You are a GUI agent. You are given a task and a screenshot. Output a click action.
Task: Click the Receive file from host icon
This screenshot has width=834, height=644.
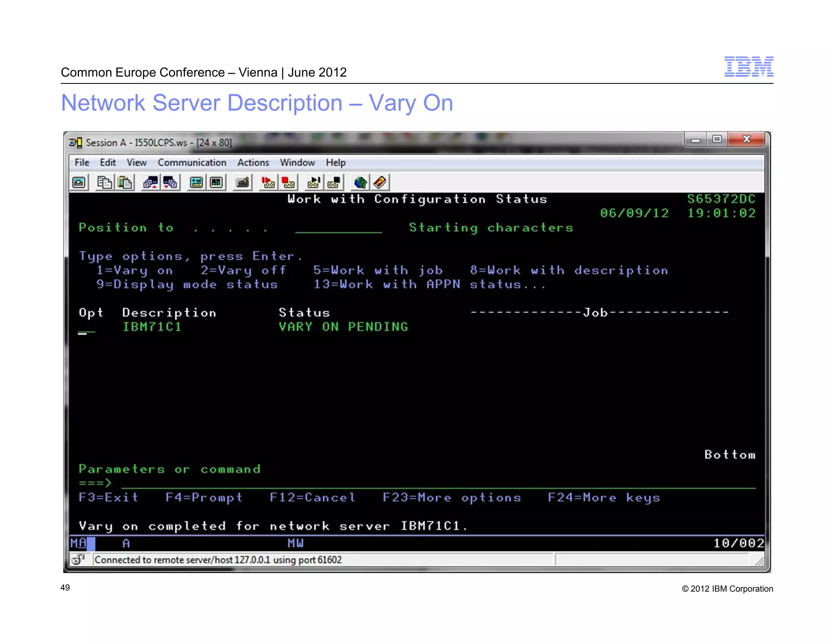170,182
